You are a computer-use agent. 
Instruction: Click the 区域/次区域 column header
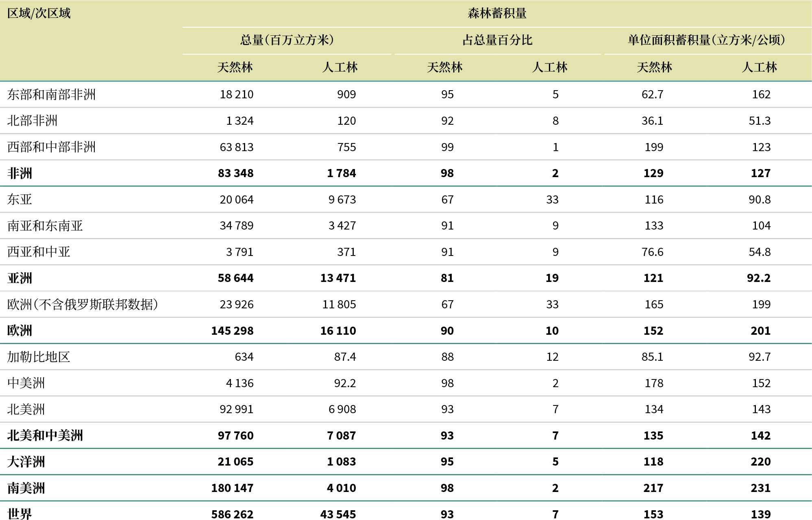pyautogui.click(x=39, y=13)
